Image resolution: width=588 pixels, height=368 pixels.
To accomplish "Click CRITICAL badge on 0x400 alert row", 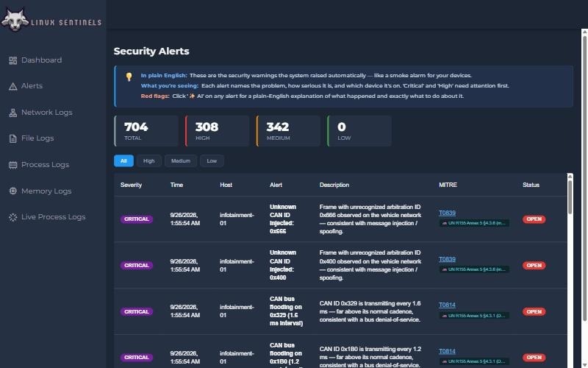I will tap(137, 266).
